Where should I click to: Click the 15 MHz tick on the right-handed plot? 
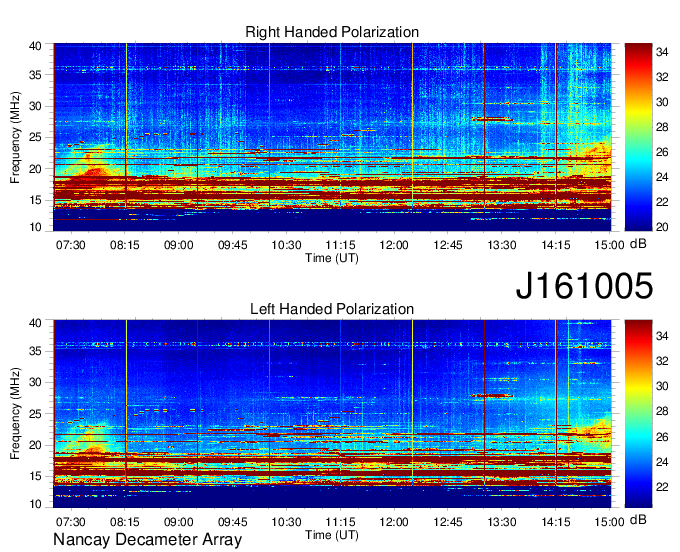35,200
